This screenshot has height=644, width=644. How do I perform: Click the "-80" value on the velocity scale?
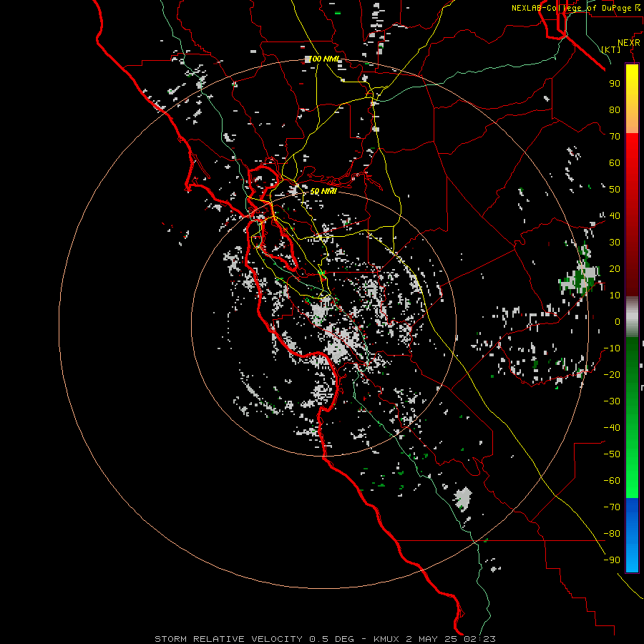[x=612, y=534]
